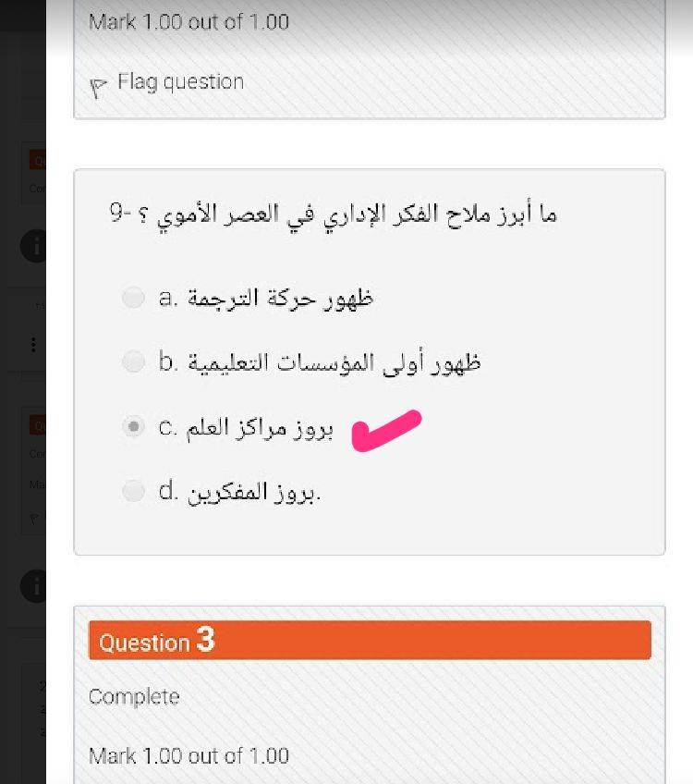693x784 pixels.
Task: Click the Flag question flag icon
Action: point(97,86)
